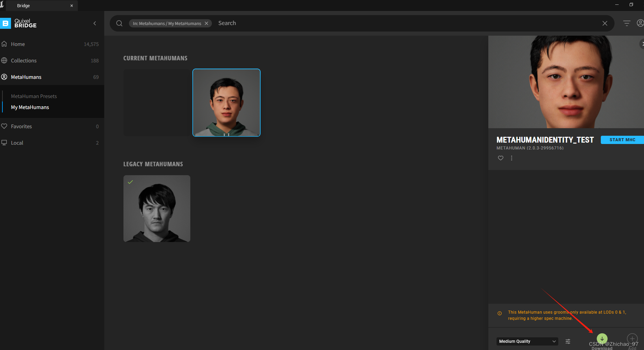Open Favorites in the sidebar
The image size is (644, 350).
pyautogui.click(x=52, y=126)
